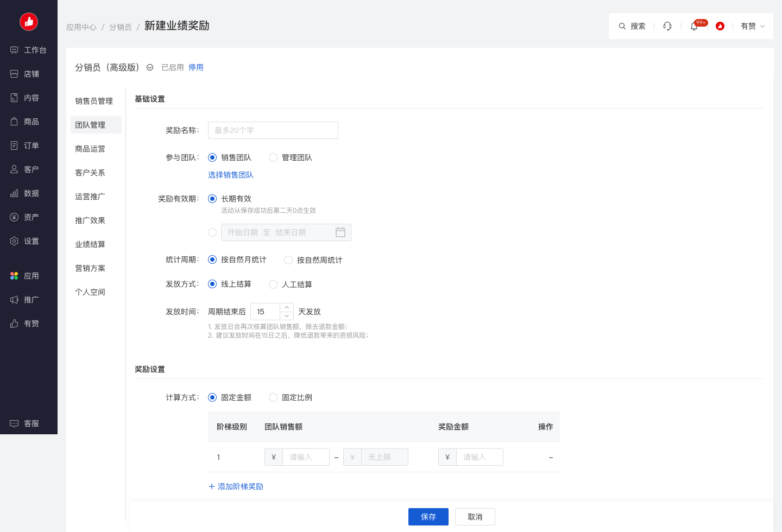Click the 选择销售团队 link
The image size is (782, 532).
[231, 175]
